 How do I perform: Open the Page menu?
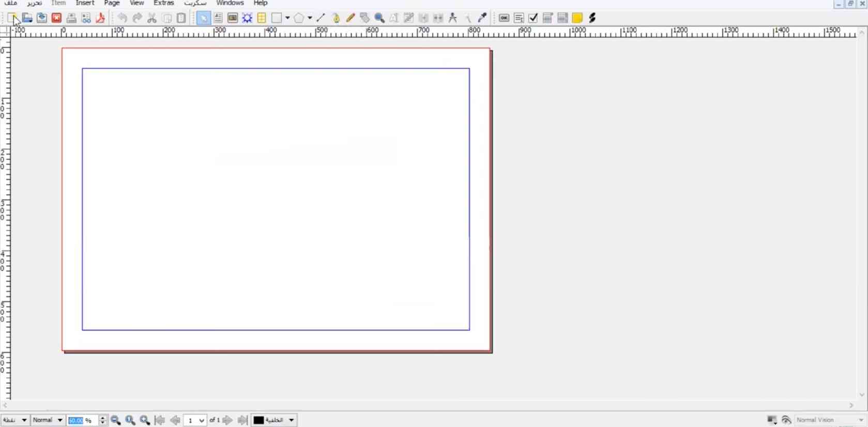pyautogui.click(x=112, y=3)
